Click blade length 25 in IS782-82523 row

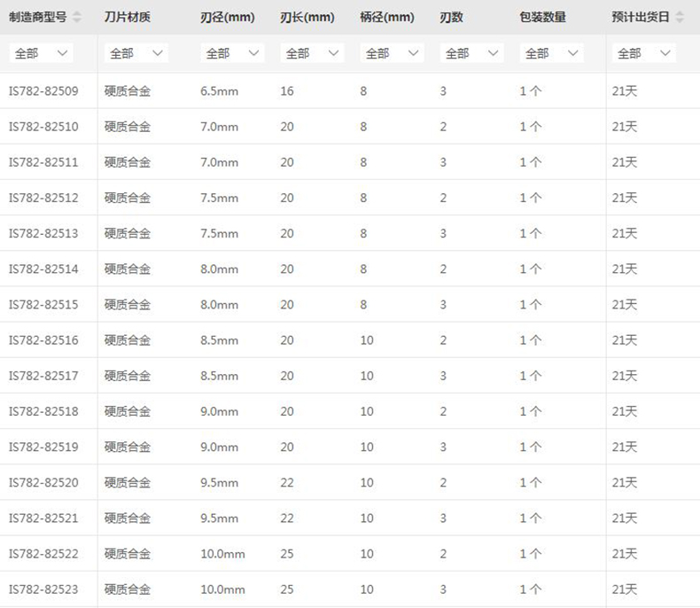[x=287, y=589]
